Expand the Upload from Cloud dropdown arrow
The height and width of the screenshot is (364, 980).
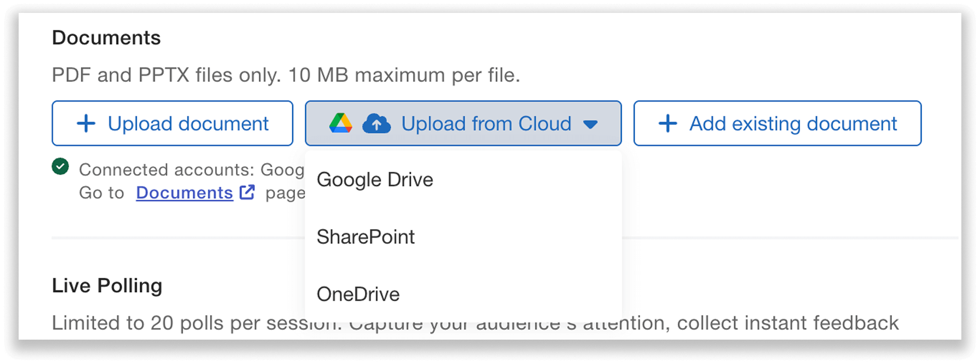coord(590,124)
